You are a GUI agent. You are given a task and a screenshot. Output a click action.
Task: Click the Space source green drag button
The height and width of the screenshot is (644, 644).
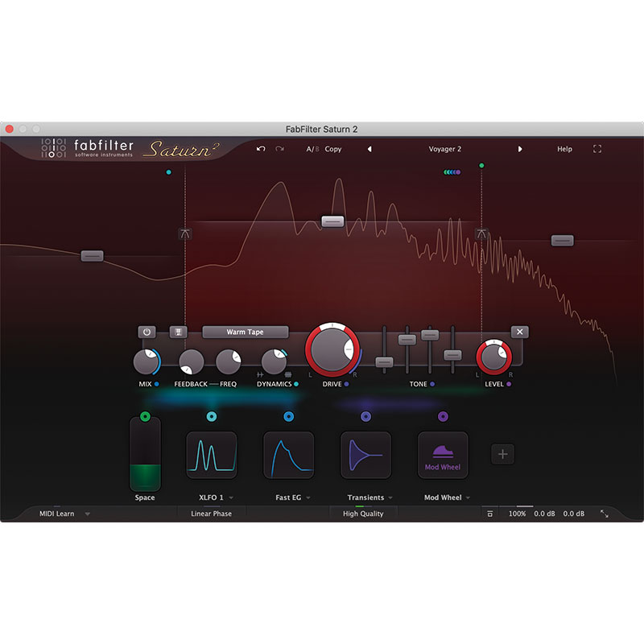tap(145, 416)
